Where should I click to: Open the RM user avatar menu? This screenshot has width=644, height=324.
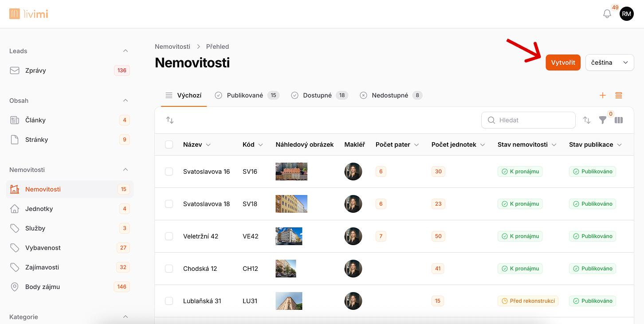tap(626, 14)
